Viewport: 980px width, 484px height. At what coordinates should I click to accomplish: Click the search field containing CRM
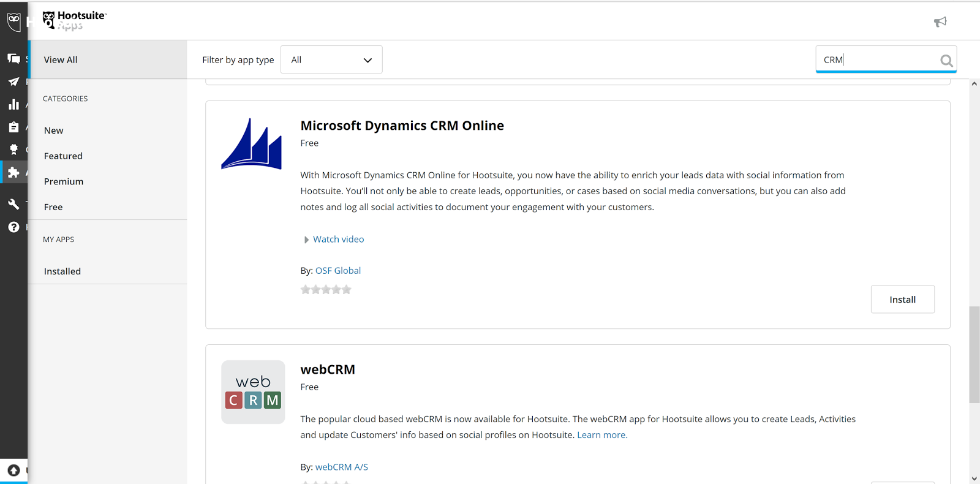(886, 59)
